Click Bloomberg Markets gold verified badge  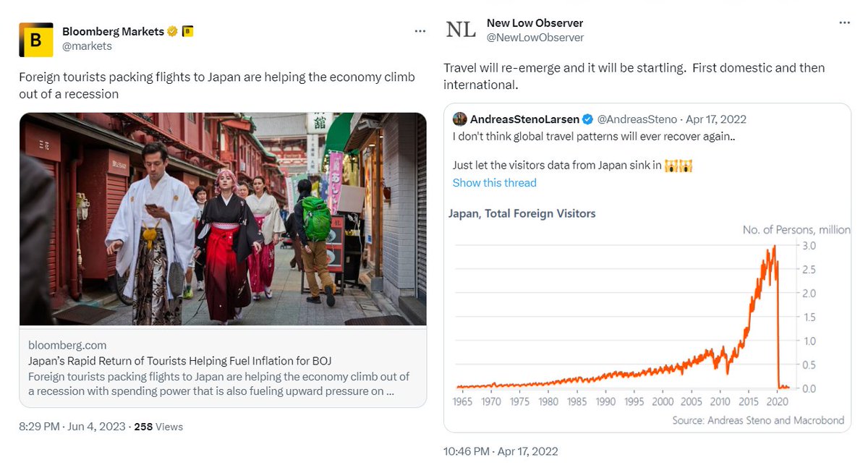(x=173, y=31)
